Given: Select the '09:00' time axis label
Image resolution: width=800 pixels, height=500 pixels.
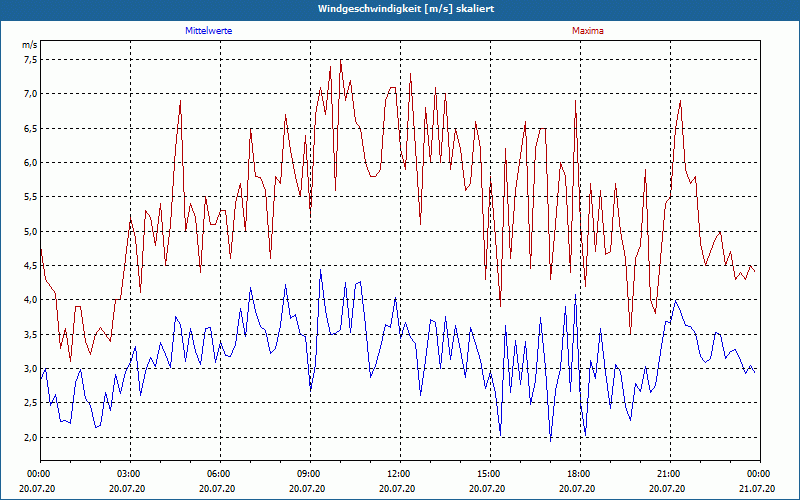Looking at the screenshot, I should tap(310, 474).
